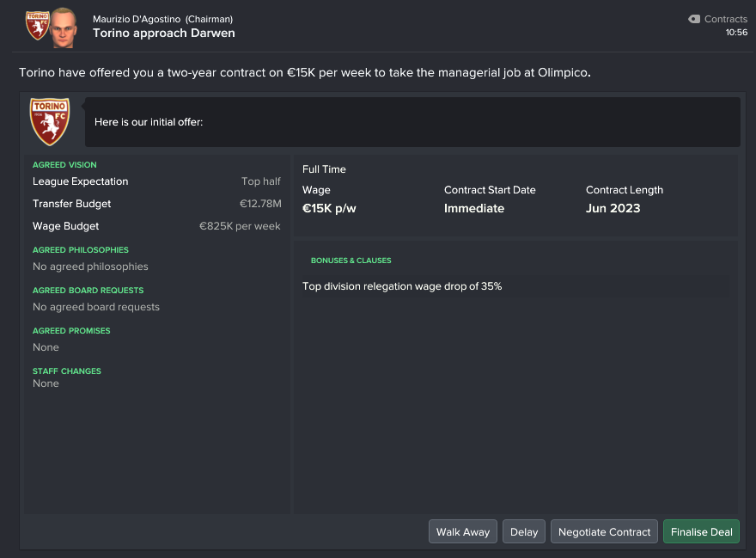Click the Jun 2023 contract length value
This screenshot has width=756, height=558.
[613, 209]
